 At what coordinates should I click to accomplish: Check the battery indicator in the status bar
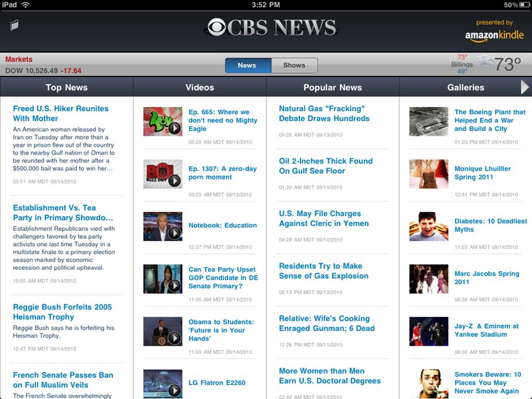click(x=524, y=5)
